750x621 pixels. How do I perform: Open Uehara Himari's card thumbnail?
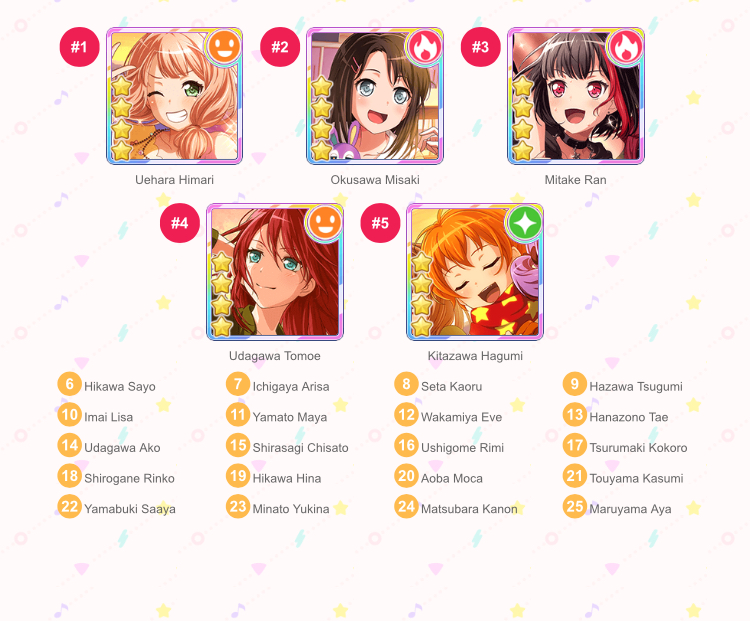click(175, 96)
